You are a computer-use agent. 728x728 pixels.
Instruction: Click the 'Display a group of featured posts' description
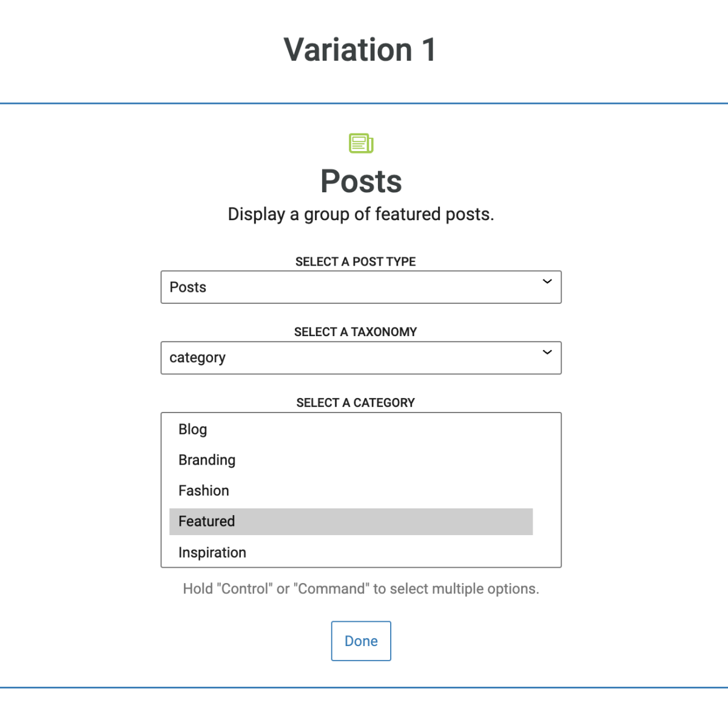(361, 214)
